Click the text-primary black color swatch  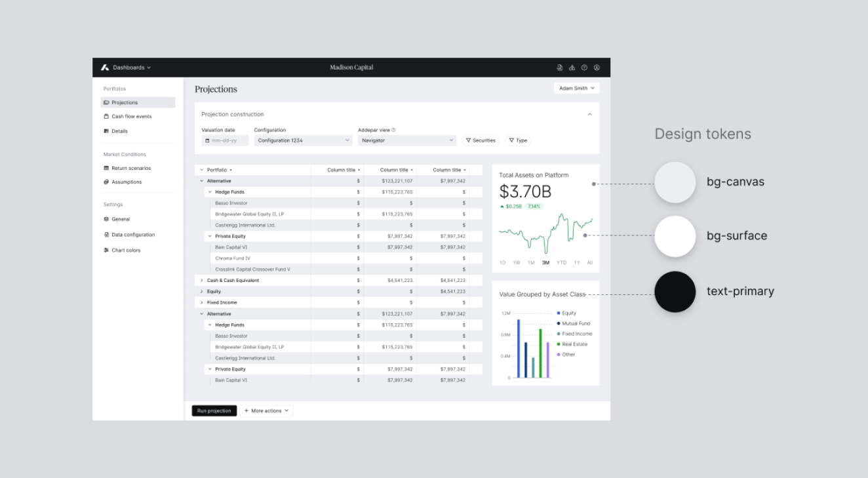pos(675,292)
